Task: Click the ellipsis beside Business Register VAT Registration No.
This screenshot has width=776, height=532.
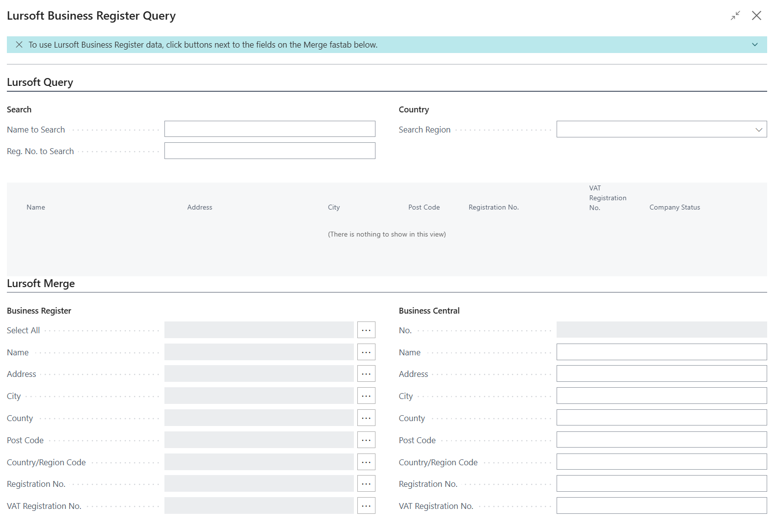Action: coord(366,505)
